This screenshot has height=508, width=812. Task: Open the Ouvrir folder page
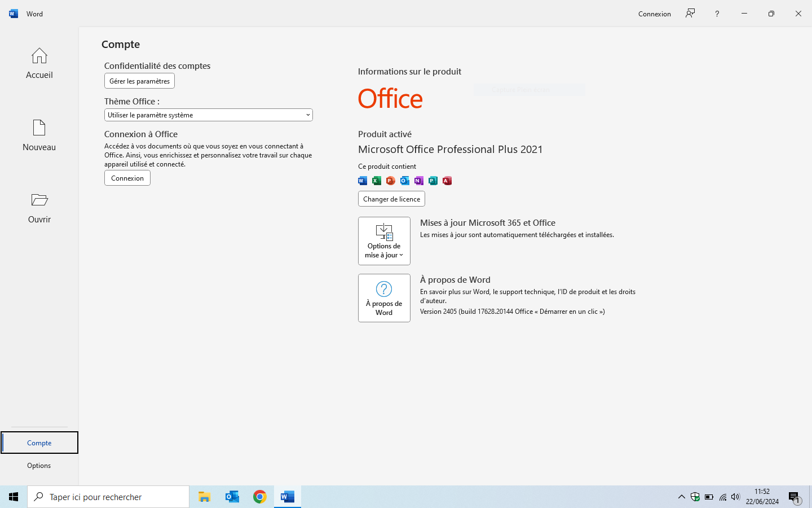tap(39, 208)
